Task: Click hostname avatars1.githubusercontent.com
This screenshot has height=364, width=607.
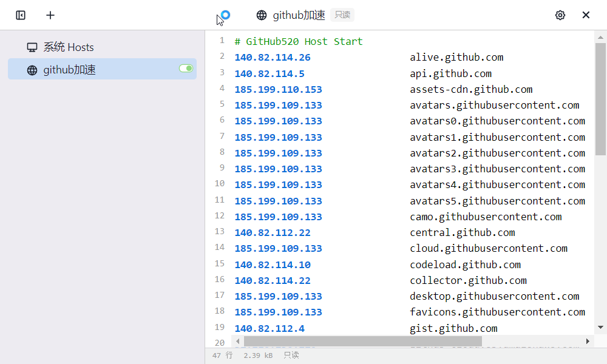Action: pyautogui.click(x=498, y=137)
